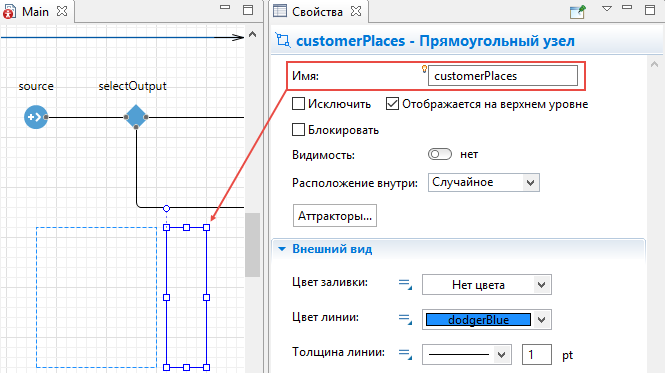Image resolution: width=665 pixels, height=373 pixels.
Task: Click the source block icon
Action: tap(36, 117)
